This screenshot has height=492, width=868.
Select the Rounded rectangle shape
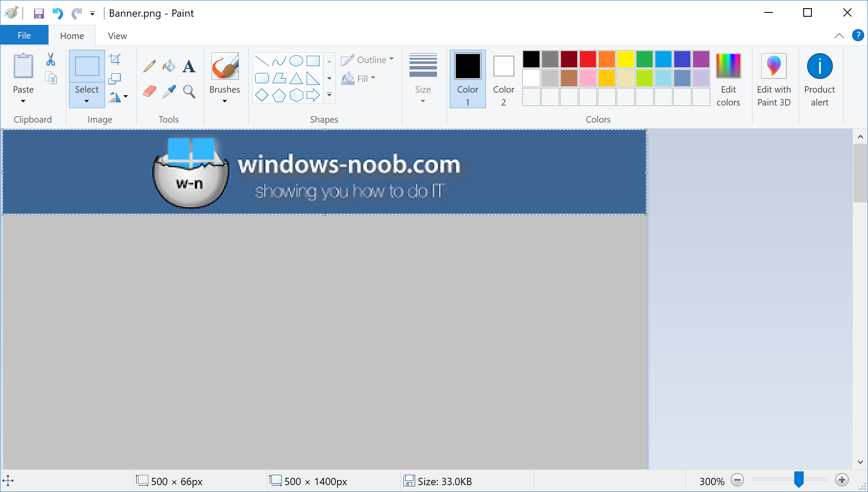coord(262,78)
